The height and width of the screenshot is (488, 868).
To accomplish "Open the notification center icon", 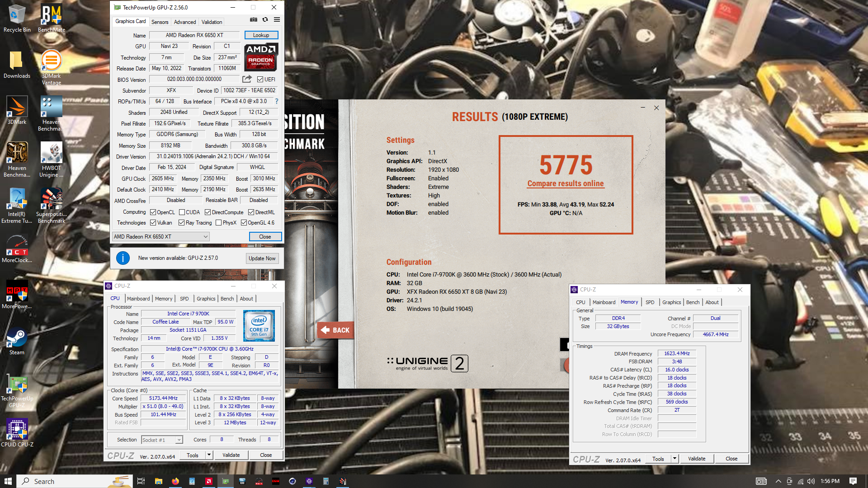I will (853, 481).
